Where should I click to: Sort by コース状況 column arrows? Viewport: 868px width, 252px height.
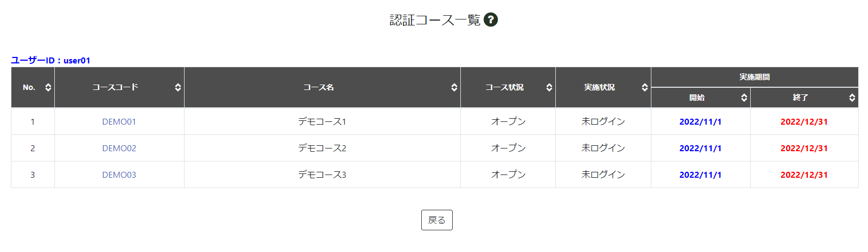click(549, 87)
